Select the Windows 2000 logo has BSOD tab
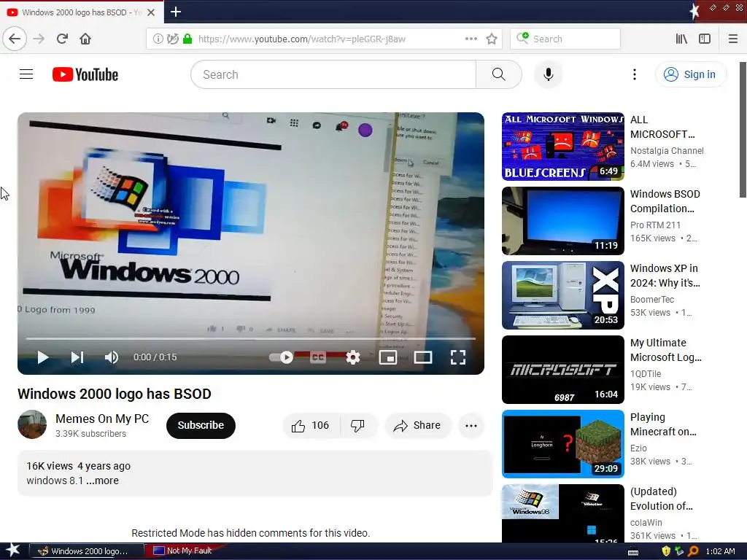The width and height of the screenshot is (747, 560). pos(82,12)
